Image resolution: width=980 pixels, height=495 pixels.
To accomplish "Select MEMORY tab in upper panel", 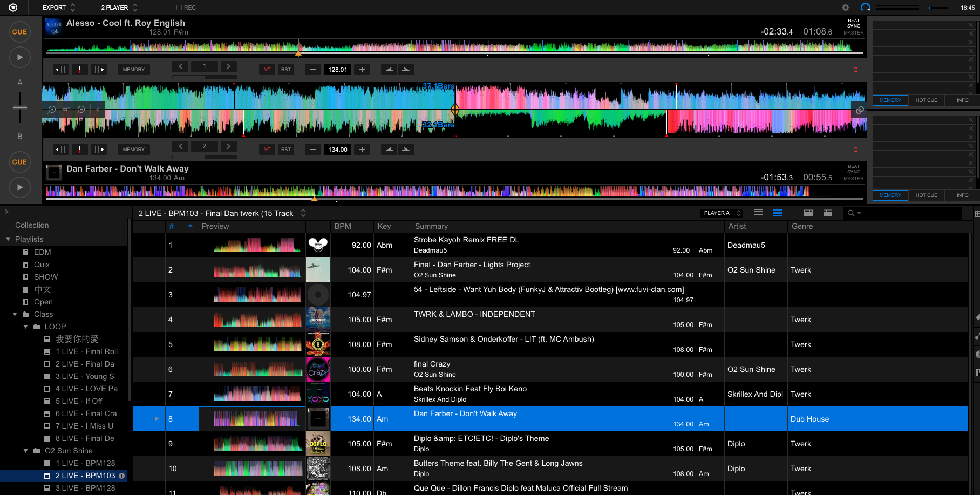I will tap(890, 100).
